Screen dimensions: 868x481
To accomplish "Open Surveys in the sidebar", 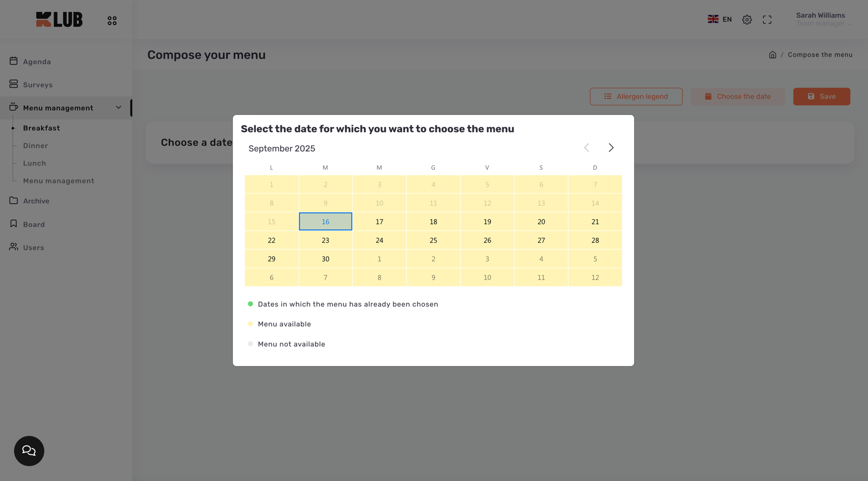I will pyautogui.click(x=38, y=85).
